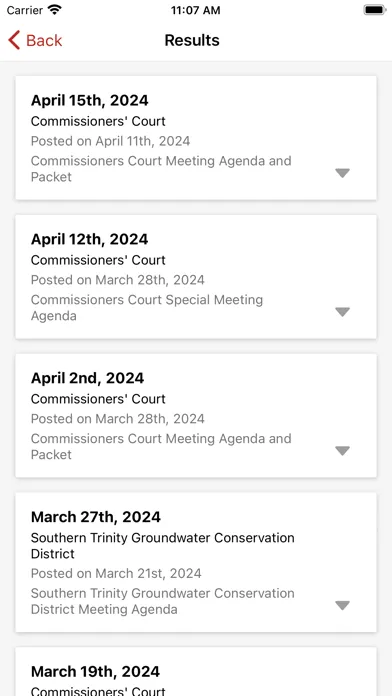
Task: Select the March 27th, 2024 date heading
Action: (96, 517)
